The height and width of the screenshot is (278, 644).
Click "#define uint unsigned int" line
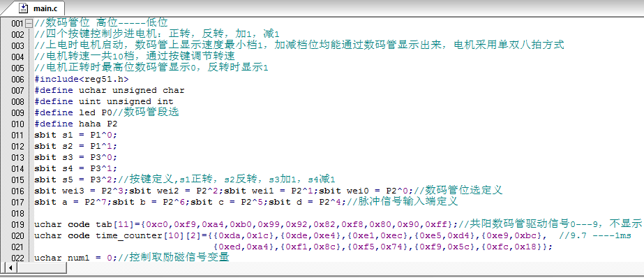104,101
